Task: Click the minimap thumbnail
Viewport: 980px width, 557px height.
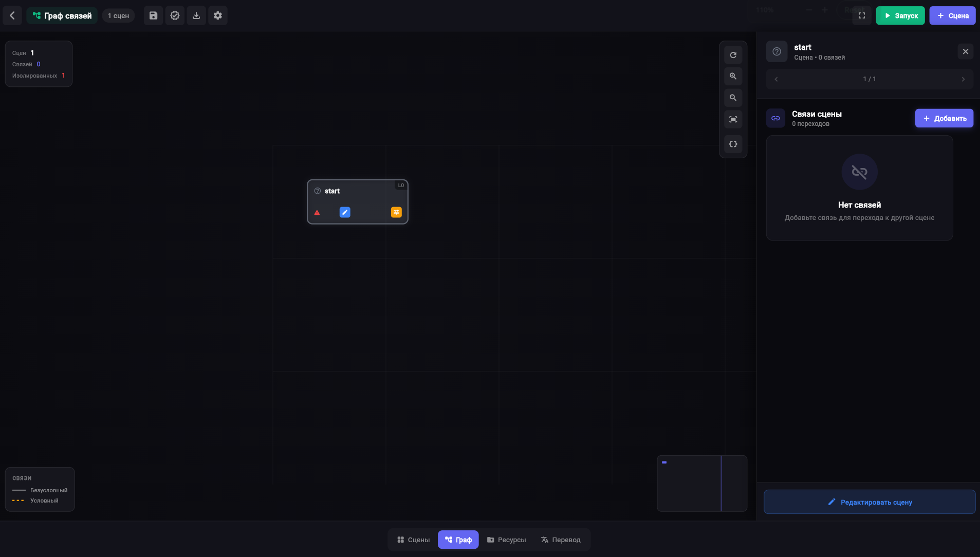Action: pyautogui.click(x=702, y=483)
